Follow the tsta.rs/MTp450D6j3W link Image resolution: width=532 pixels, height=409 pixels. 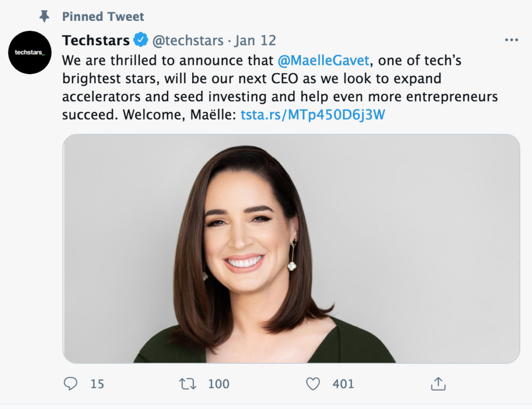click(x=313, y=114)
